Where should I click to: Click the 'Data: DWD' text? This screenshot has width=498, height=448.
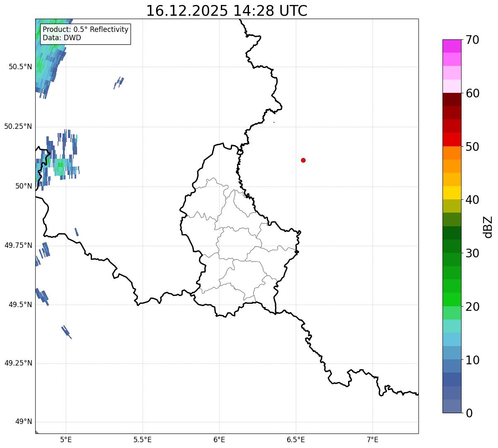[x=62, y=38]
